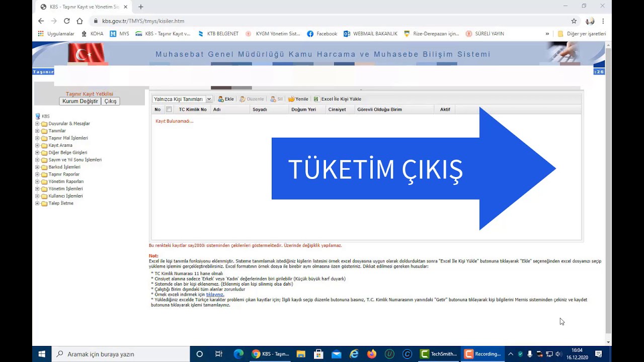Screen dimensions: 644x362
Task: Click the browser back arrow
Action: 41,21
